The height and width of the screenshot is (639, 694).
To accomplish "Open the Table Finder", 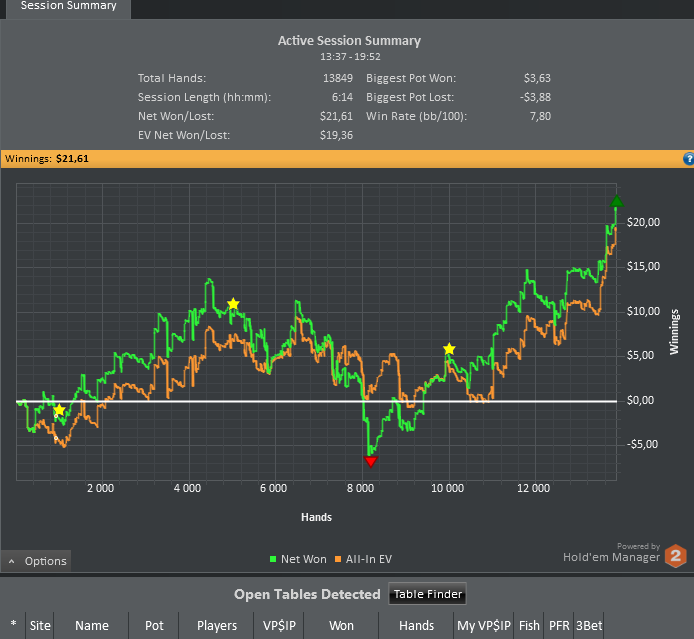I will [427, 594].
